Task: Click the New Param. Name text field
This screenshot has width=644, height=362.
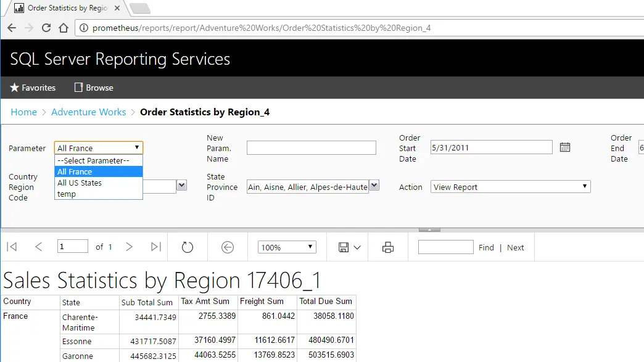Action: coord(311,148)
